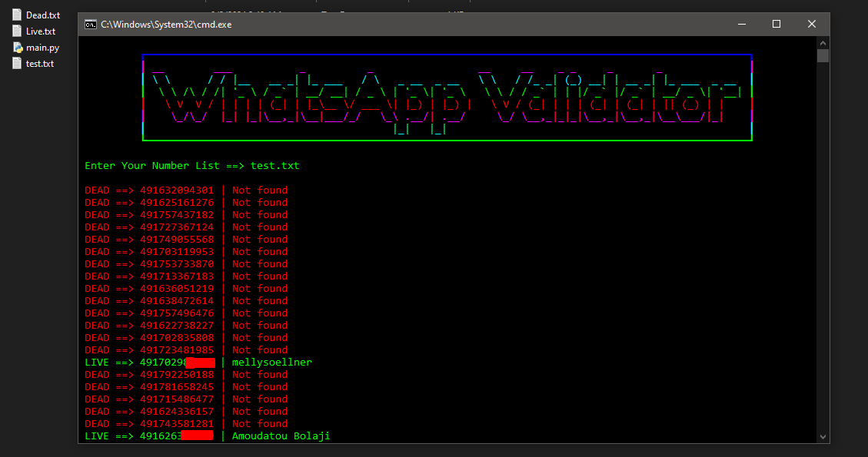Click number 491703119953 in console output

click(x=177, y=252)
